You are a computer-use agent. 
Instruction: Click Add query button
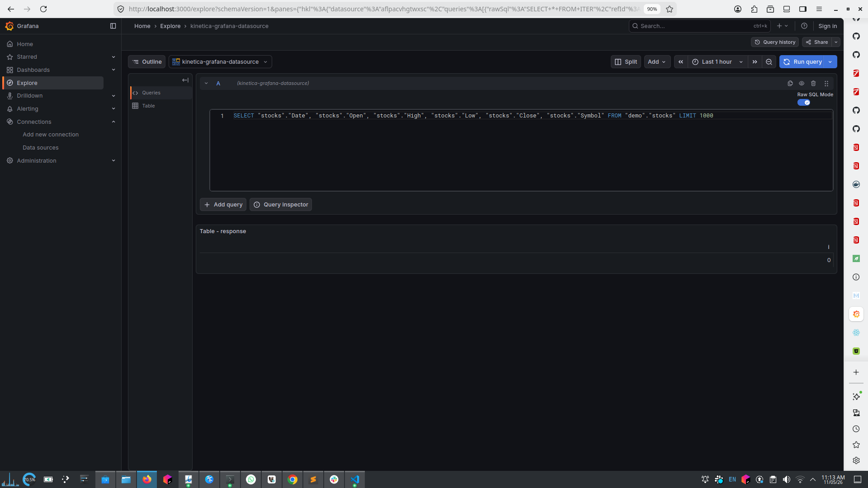pyautogui.click(x=223, y=205)
